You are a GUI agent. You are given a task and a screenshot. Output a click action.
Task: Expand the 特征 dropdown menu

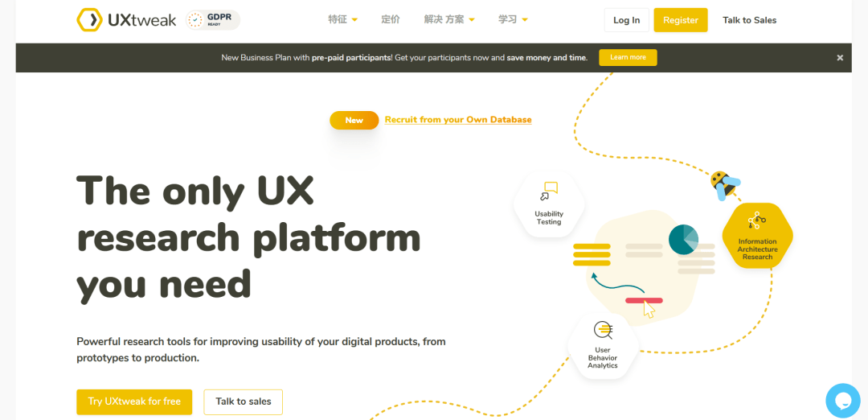tap(342, 20)
